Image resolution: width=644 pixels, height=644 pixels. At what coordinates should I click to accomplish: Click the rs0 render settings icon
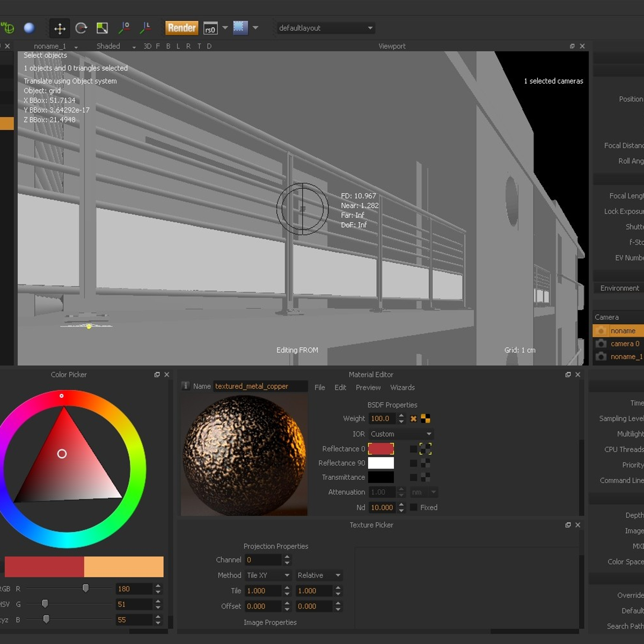pyautogui.click(x=210, y=28)
